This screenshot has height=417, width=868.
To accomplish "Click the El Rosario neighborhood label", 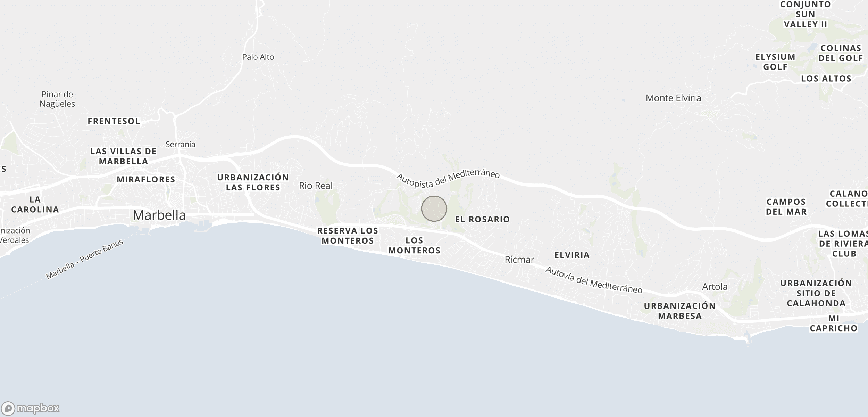I will pyautogui.click(x=482, y=219).
